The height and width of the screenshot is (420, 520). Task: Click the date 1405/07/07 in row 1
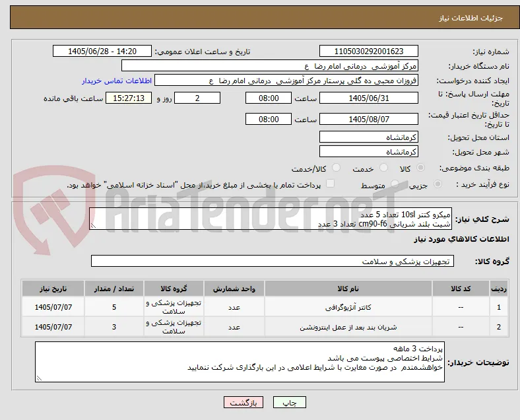(x=53, y=307)
